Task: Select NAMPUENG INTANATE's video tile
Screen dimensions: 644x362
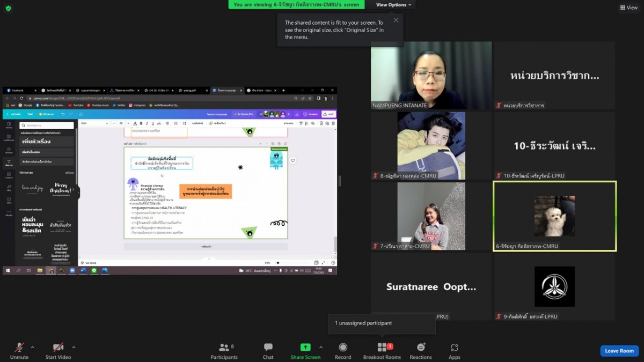Action: 431,75
